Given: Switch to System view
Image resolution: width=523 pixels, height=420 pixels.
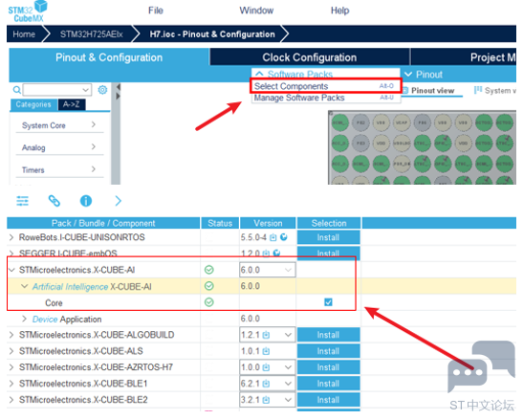Looking at the screenshot, I should click(495, 91).
